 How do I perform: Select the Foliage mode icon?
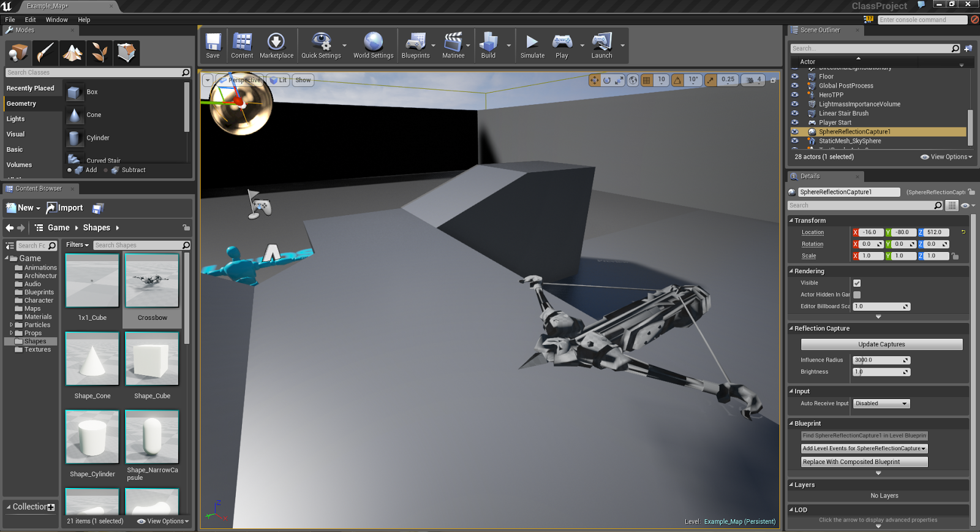tap(99, 53)
